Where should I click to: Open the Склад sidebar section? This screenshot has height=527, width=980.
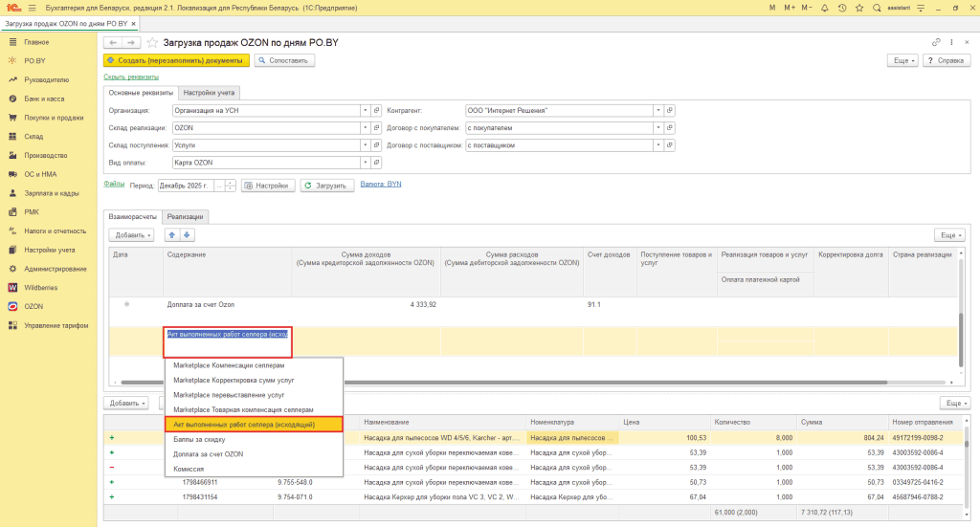pyautogui.click(x=33, y=136)
